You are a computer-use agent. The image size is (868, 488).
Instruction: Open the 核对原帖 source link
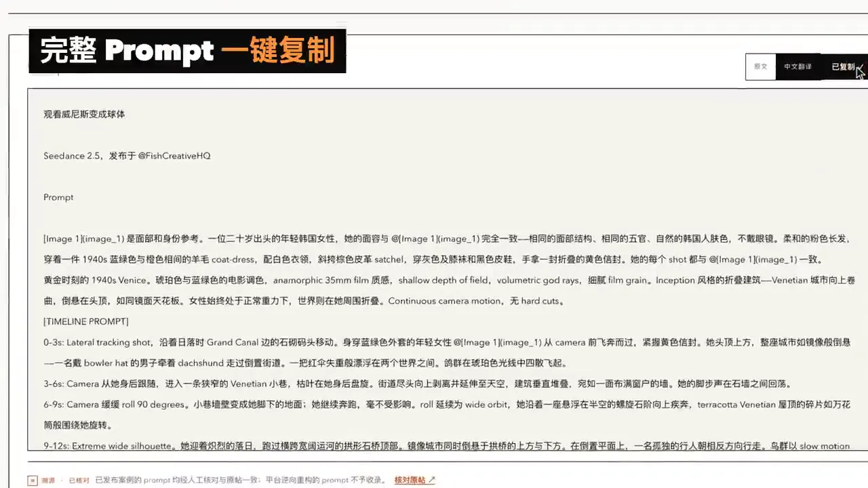[415, 480]
